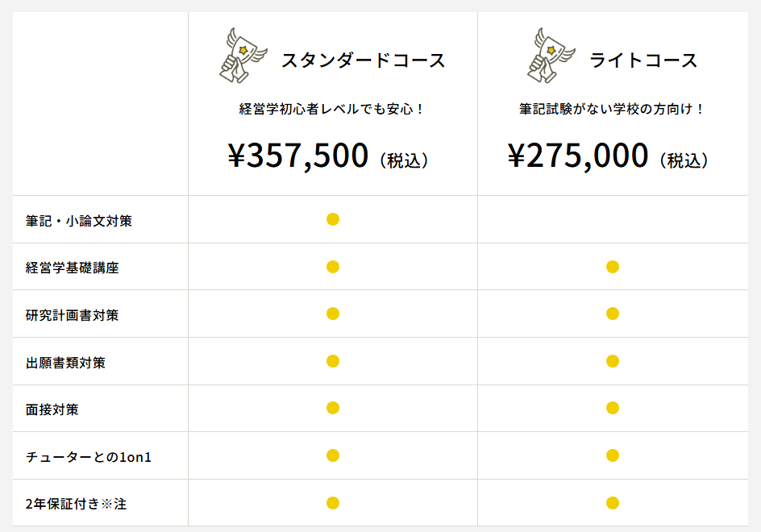Viewport: 761px width, 532px height.
Task: Click the ¥357,500 price text
Action: coord(298,156)
